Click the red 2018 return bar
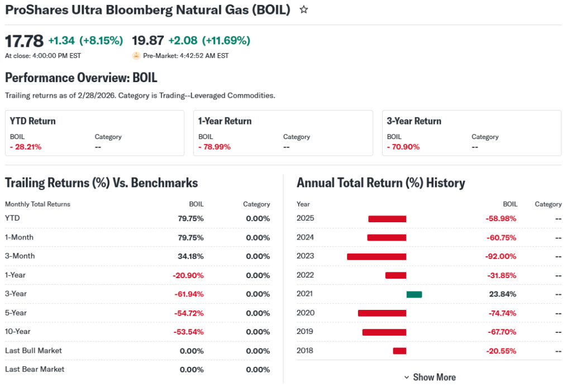 coord(399,351)
